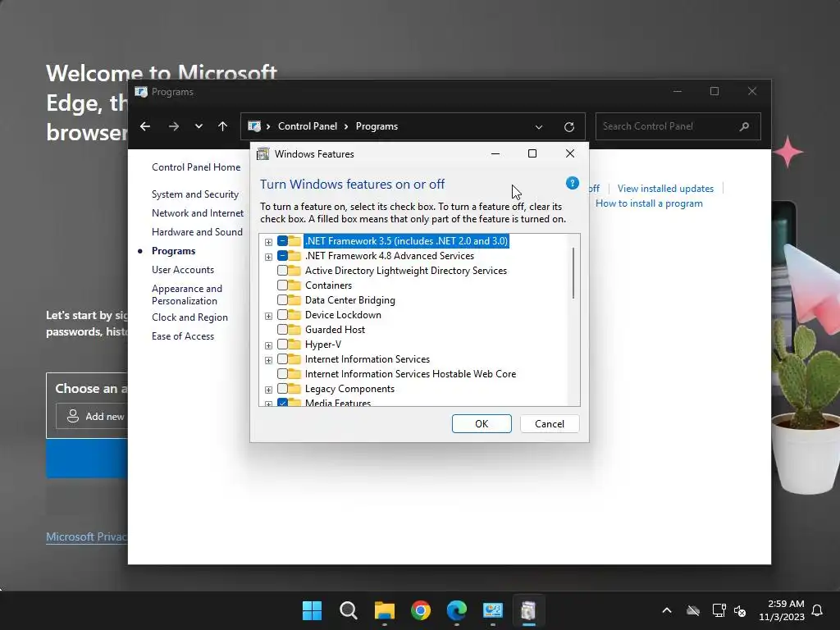This screenshot has width=840, height=630.
Task: Switch to Windows Features taskbar icon
Action: click(x=528, y=610)
